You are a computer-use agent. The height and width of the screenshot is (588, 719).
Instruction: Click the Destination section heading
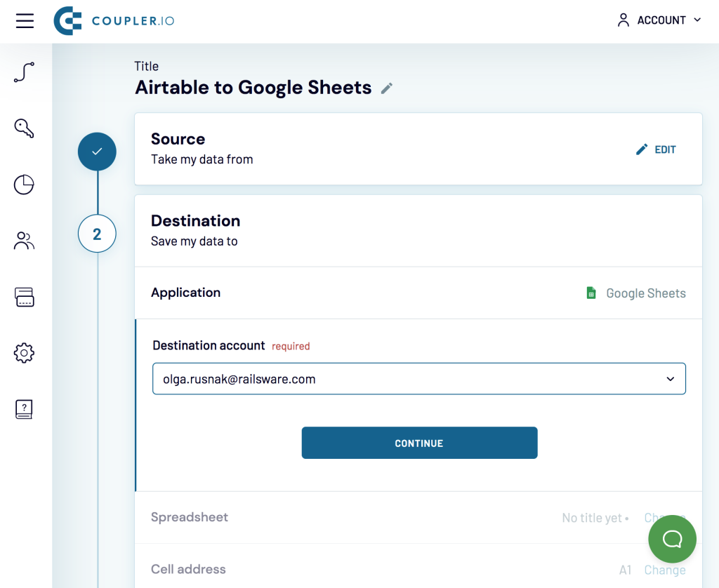pyautogui.click(x=195, y=220)
